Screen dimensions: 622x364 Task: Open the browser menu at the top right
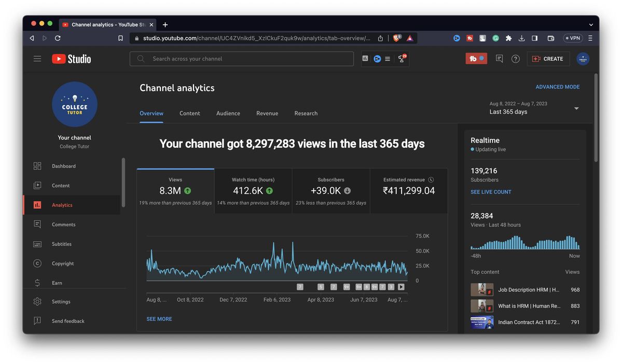[x=590, y=38]
